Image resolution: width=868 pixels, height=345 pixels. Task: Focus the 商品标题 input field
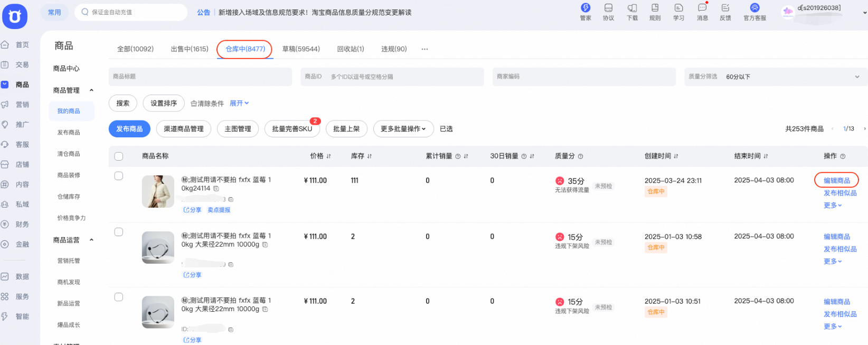[200, 77]
